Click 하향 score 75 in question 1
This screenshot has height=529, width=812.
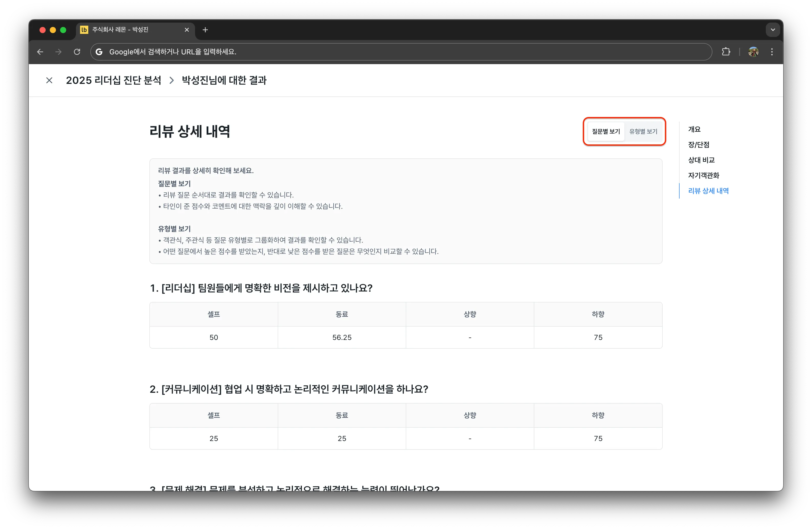[x=598, y=338]
